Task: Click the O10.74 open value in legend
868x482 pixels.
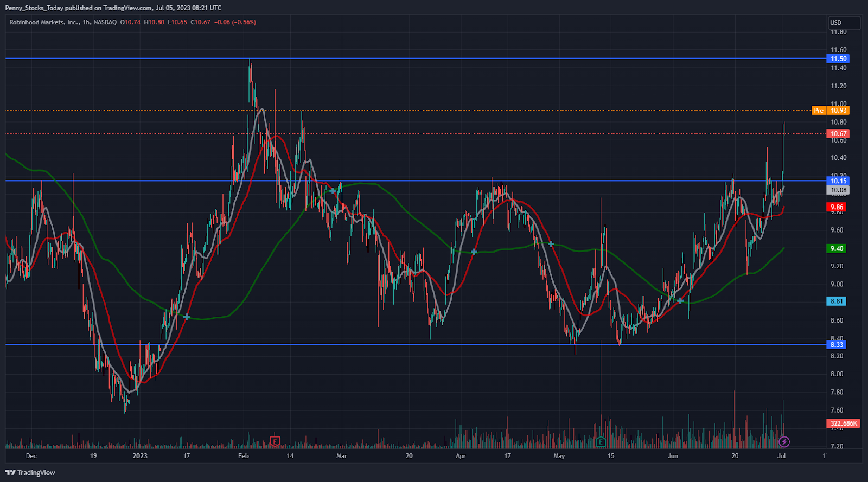Action: (x=130, y=22)
